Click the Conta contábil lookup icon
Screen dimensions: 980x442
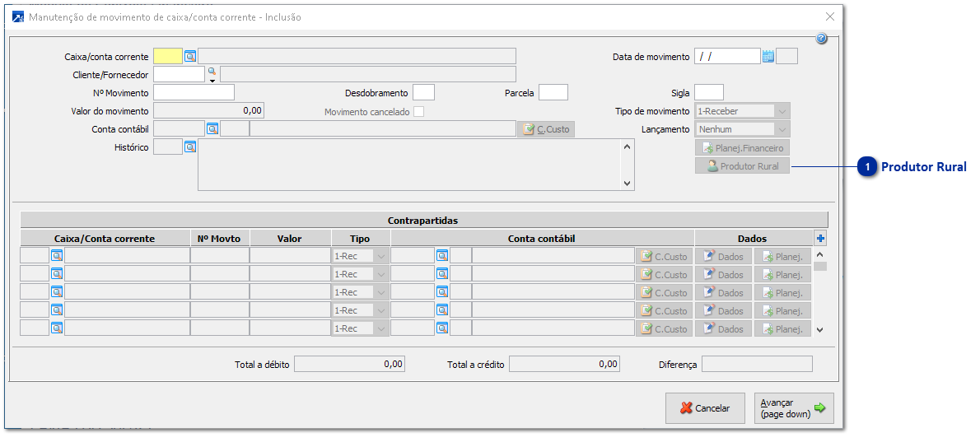212,129
